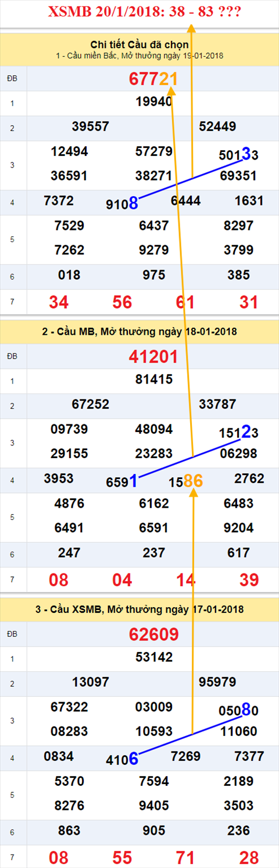Click second prize number 95979

click(217, 681)
